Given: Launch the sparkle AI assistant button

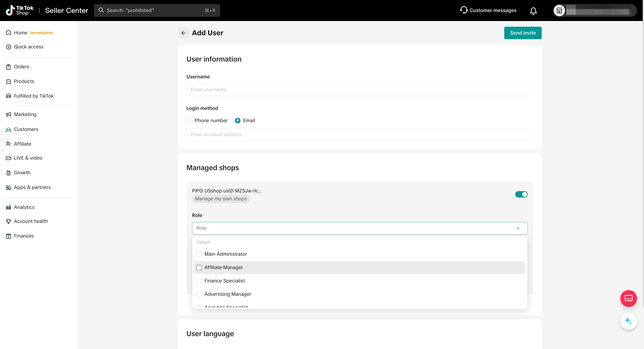Looking at the screenshot, I should 628,321.
